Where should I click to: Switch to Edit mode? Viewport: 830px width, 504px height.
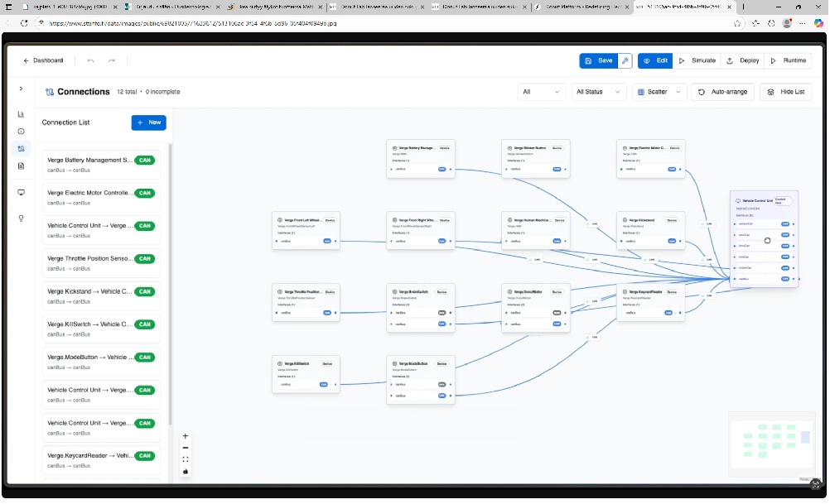pyautogui.click(x=655, y=60)
